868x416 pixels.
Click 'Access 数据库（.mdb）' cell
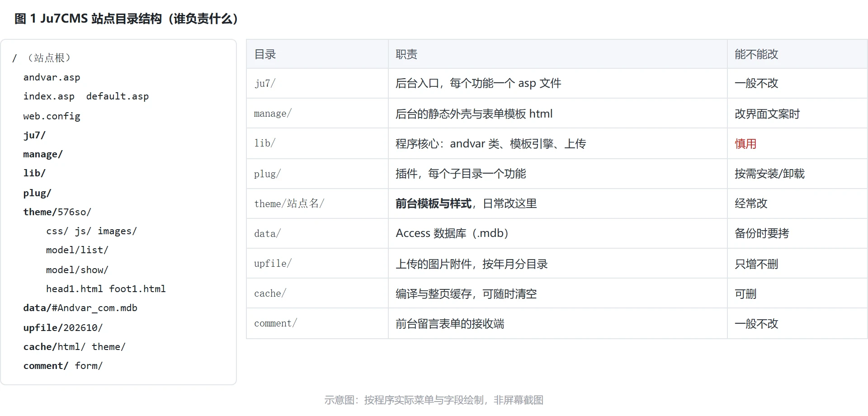[x=558, y=233]
